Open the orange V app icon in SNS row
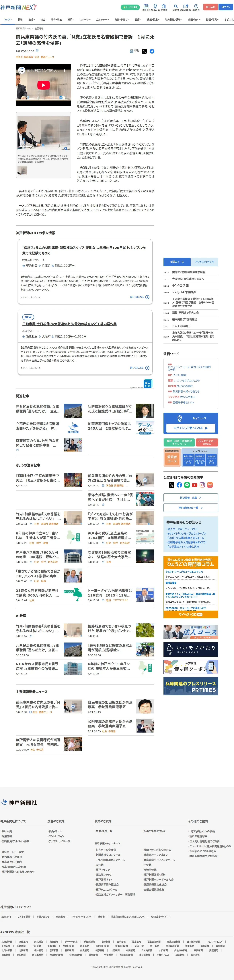Viewport: 234px width, 980px height. (210, 485)
